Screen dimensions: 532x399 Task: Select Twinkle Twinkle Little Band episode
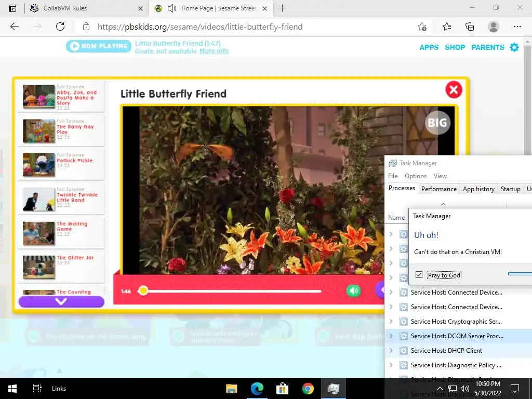coord(61,199)
